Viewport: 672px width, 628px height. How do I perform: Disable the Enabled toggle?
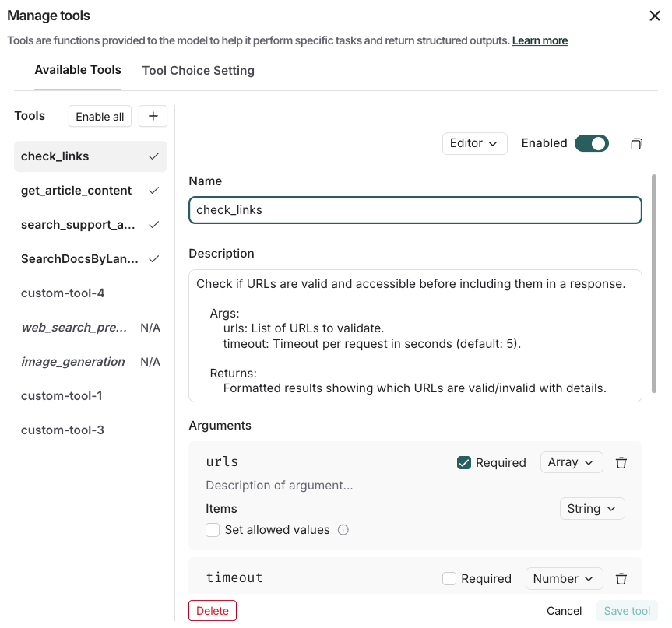pos(592,143)
